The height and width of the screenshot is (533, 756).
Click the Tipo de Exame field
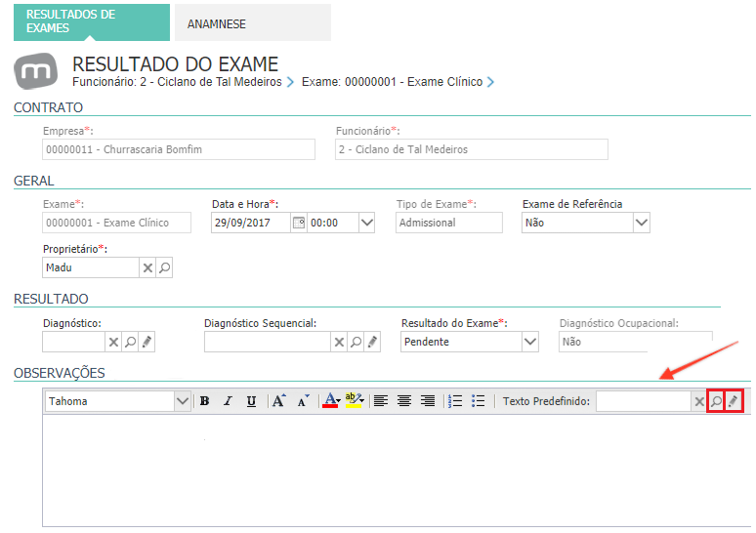point(449,223)
